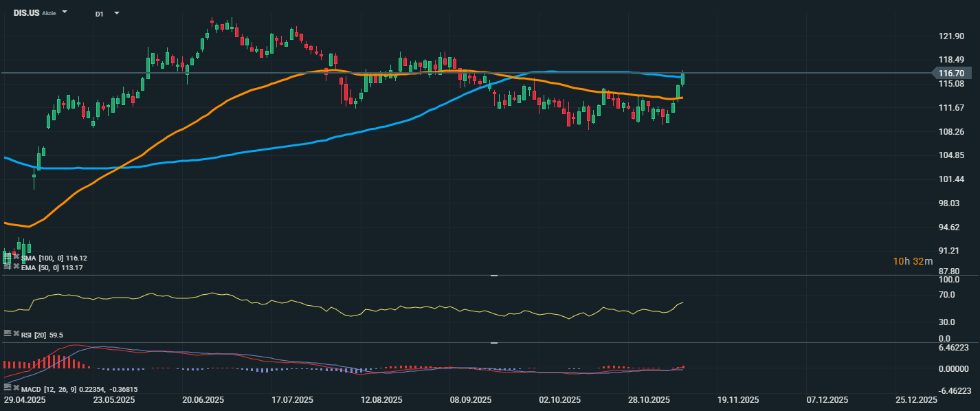Open settings icon for RSI indicator
This screenshot has width=980, height=411.
pos(7,334)
